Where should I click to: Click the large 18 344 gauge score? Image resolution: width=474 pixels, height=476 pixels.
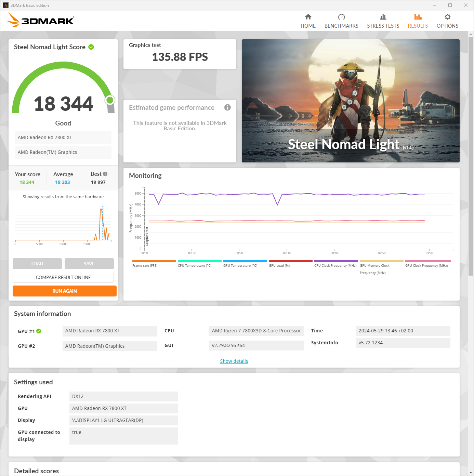point(63,104)
